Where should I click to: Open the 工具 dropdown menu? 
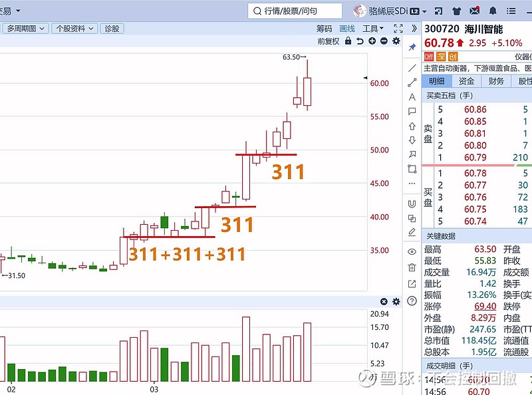tap(373, 29)
